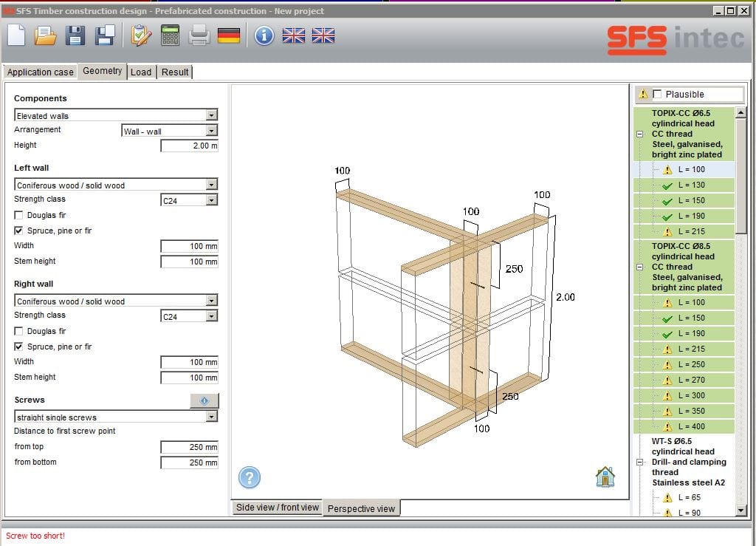Switch language with the German flag

(229, 35)
